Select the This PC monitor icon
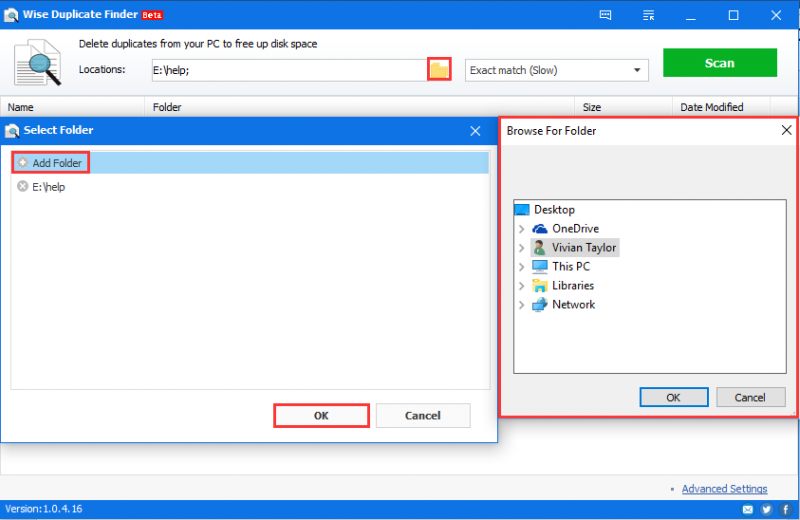Image resolution: width=800 pixels, height=520 pixels. pyautogui.click(x=539, y=266)
